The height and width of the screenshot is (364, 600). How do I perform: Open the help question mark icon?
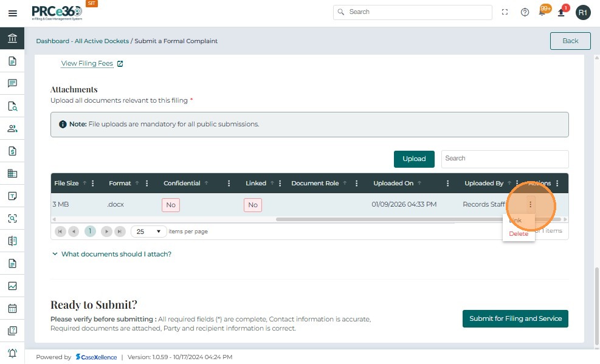[525, 12]
